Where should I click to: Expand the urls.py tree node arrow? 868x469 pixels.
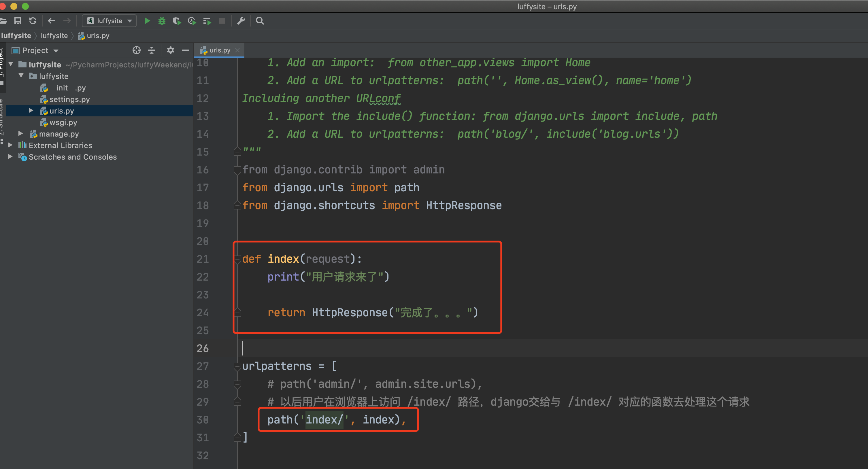(31, 111)
